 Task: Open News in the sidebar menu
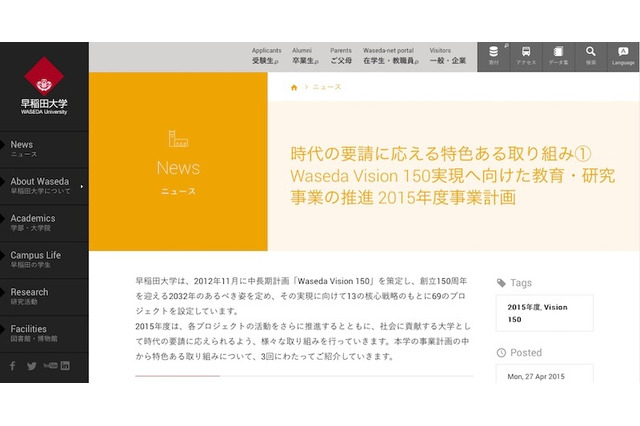coord(44,149)
